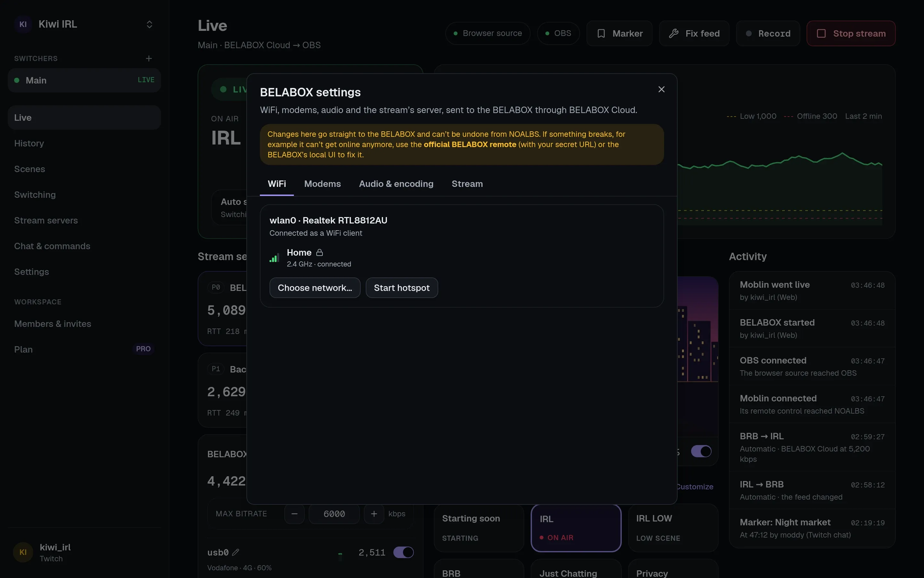Click the add switcher plus icon

(x=149, y=58)
